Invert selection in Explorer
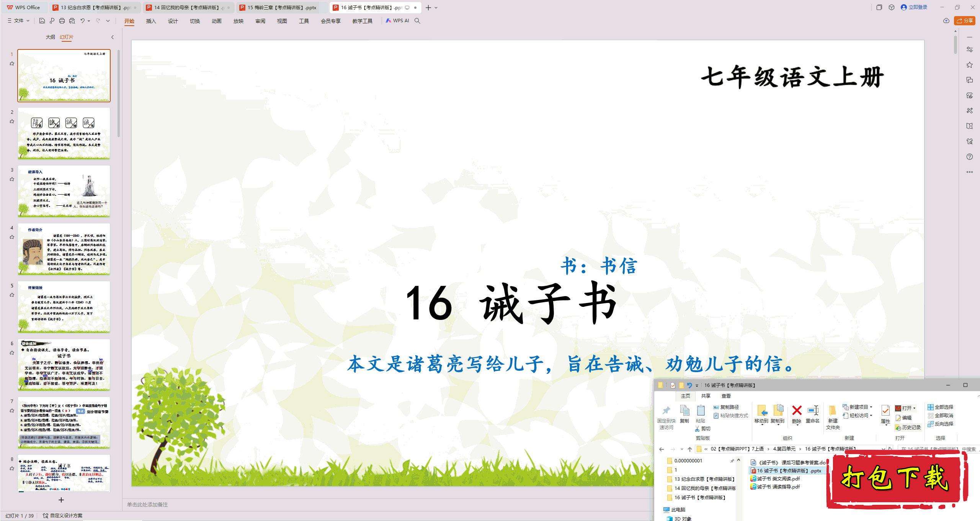 (x=941, y=424)
